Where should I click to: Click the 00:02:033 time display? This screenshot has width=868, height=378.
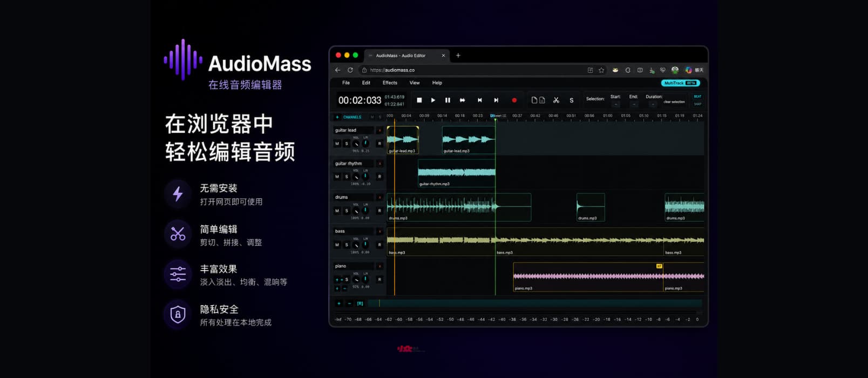[360, 100]
